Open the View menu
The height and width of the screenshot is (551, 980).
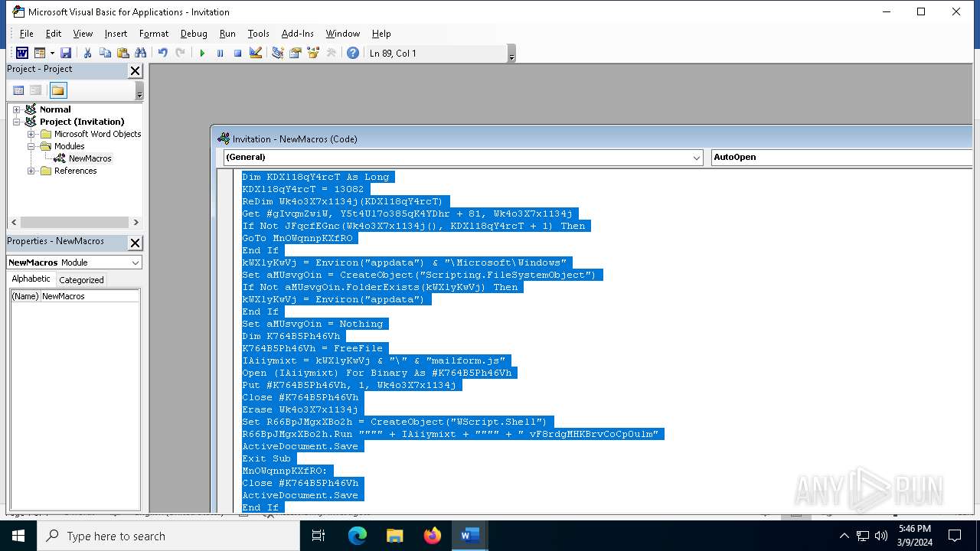[83, 34]
